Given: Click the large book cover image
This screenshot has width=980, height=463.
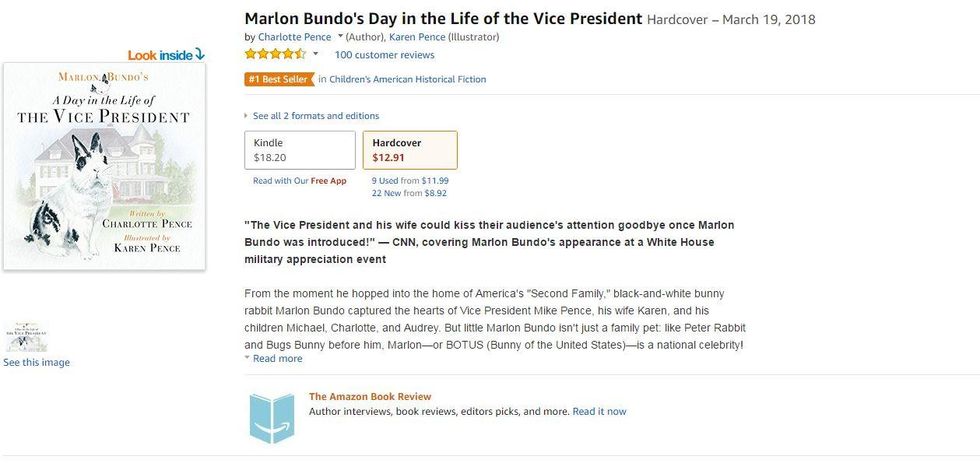Looking at the screenshot, I should pos(105,166).
